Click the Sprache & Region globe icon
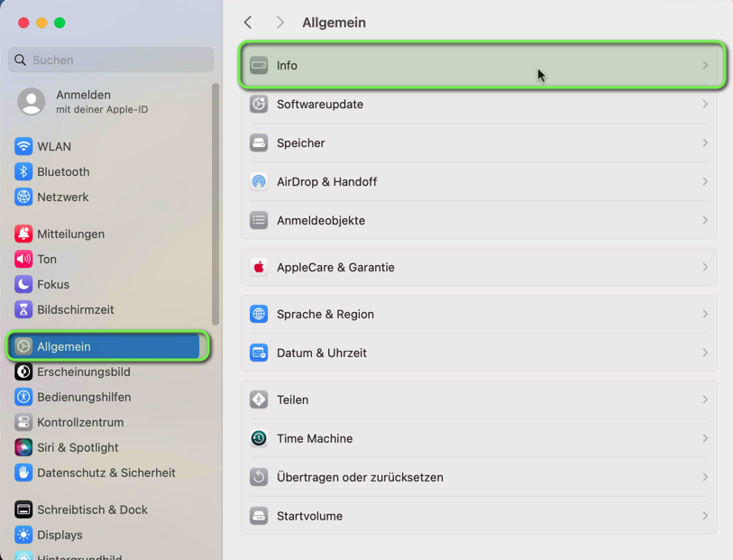The image size is (733, 560). [x=259, y=315]
